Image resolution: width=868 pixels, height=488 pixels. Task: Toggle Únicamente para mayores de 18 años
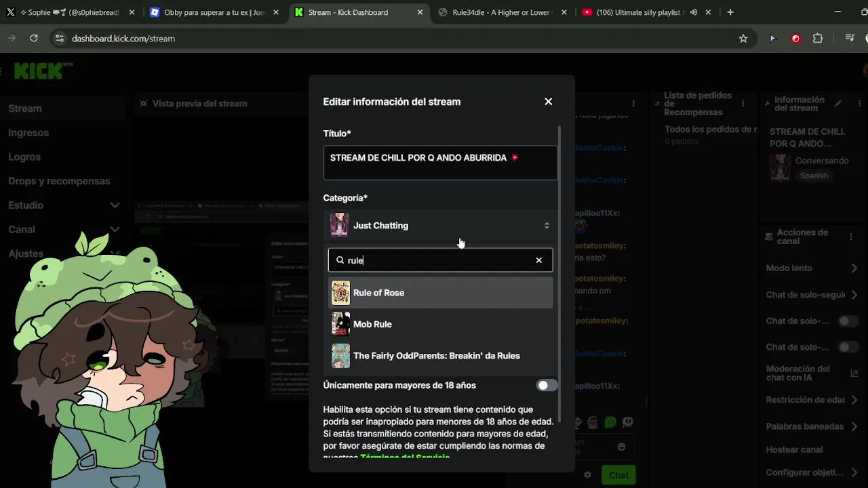(547, 385)
